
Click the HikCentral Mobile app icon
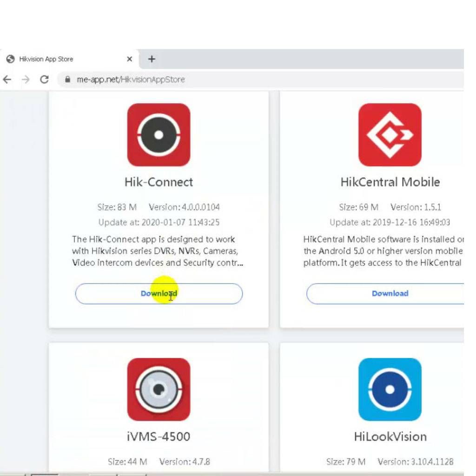point(390,135)
